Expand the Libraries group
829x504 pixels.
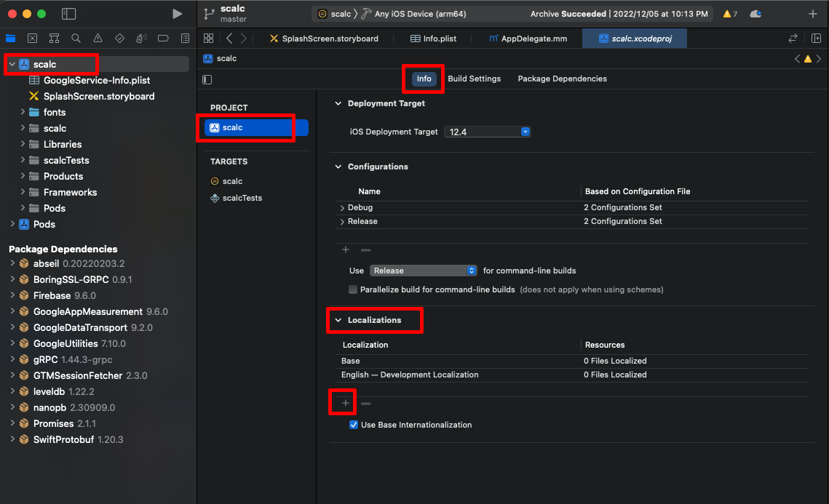(23, 144)
